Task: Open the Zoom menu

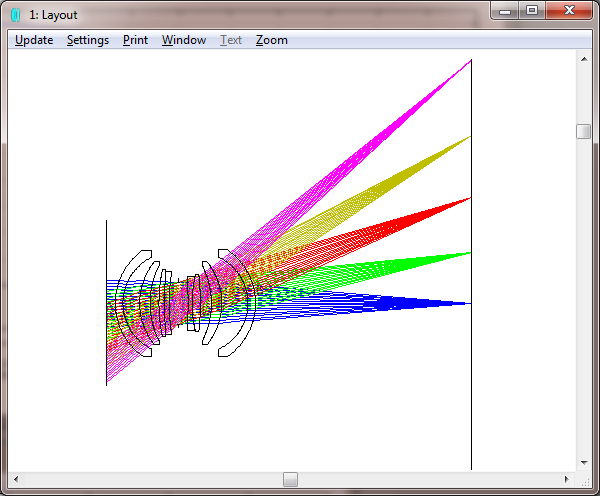Action: [272, 40]
